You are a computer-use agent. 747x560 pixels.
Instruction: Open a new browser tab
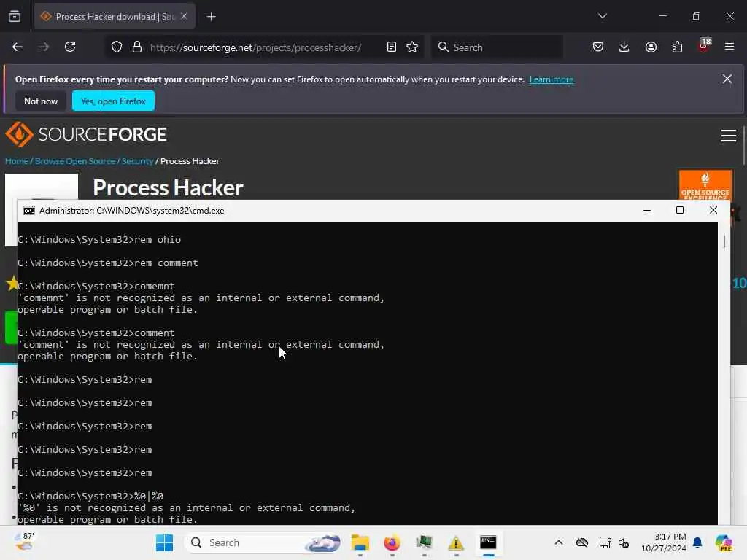212,17
